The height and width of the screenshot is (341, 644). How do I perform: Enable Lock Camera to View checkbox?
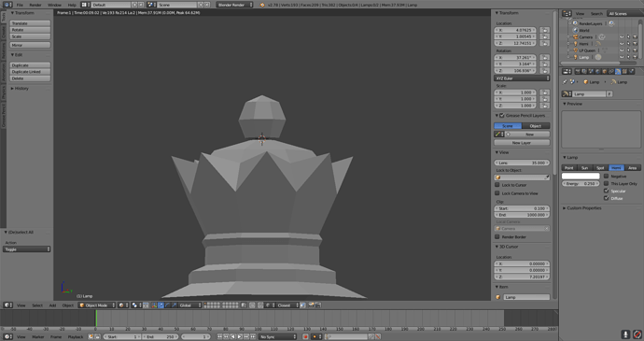(x=497, y=192)
